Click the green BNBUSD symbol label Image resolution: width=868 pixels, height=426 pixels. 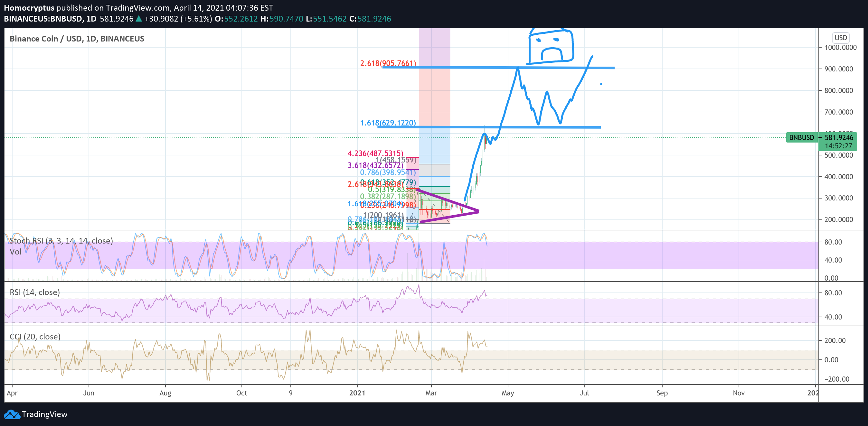801,137
